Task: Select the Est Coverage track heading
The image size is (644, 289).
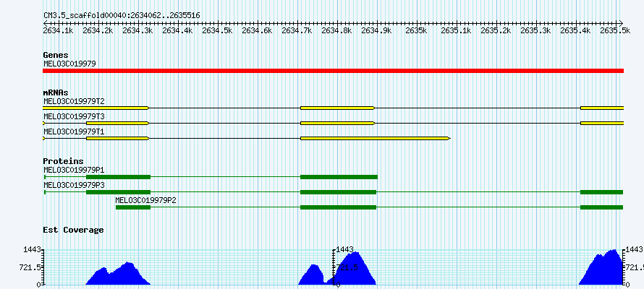Action: [x=73, y=230]
